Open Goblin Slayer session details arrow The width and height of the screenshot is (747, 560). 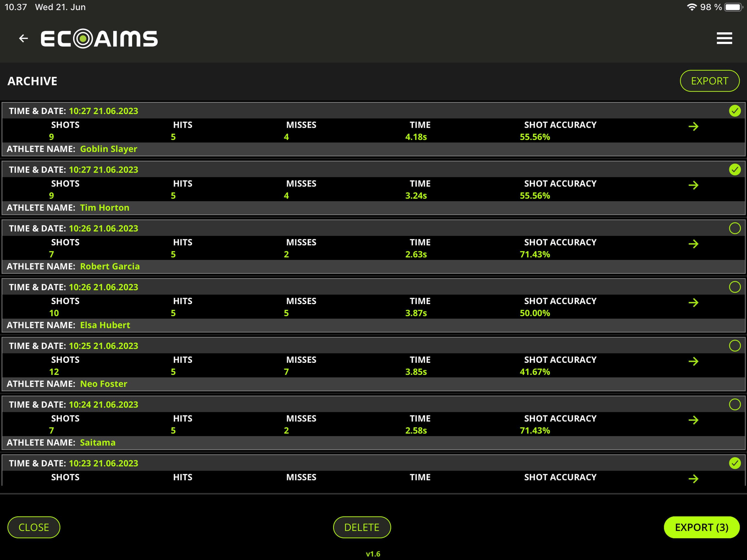693,127
